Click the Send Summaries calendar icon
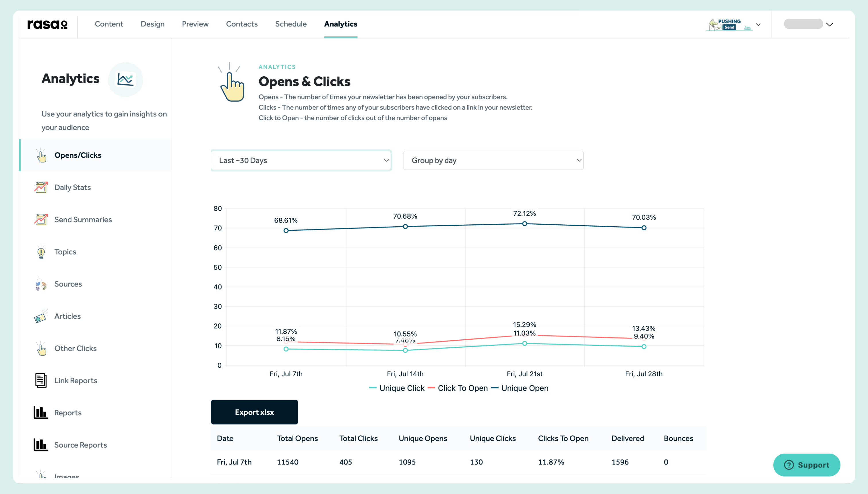Viewport: 868px width, 494px height. pyautogui.click(x=41, y=219)
